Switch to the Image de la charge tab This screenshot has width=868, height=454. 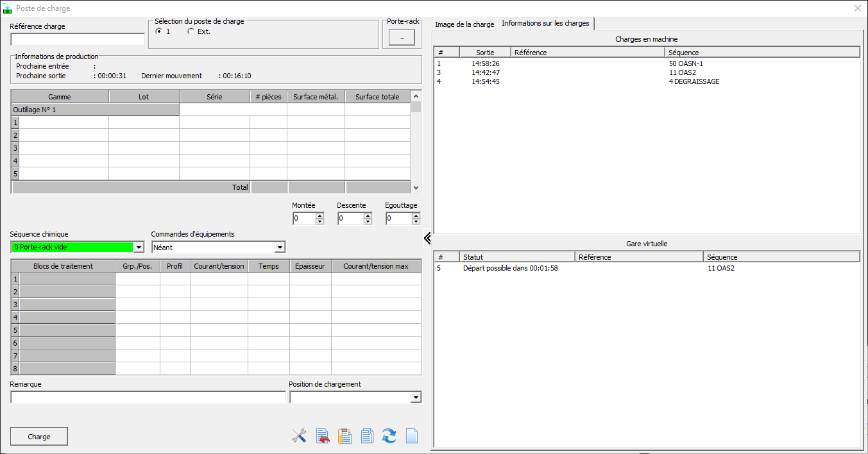tap(464, 24)
